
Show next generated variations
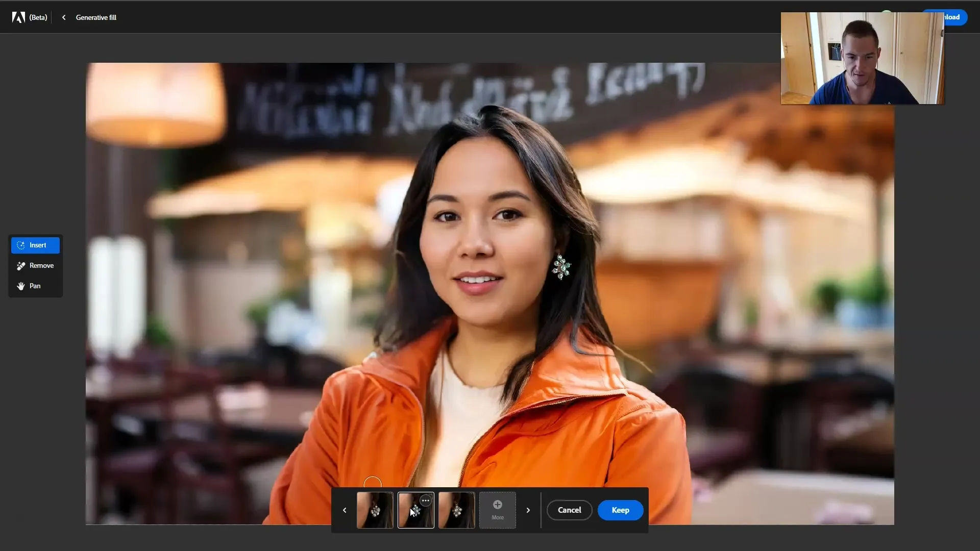528,510
